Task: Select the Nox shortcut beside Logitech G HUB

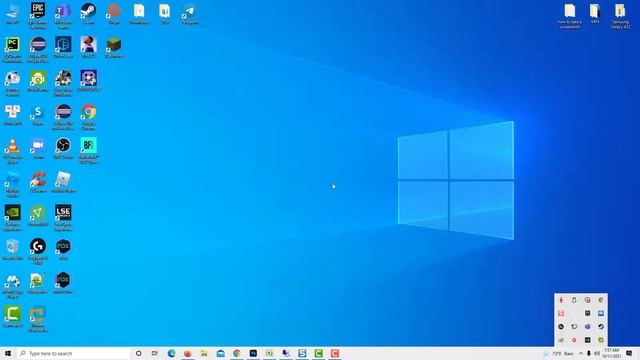Action: click(x=63, y=249)
